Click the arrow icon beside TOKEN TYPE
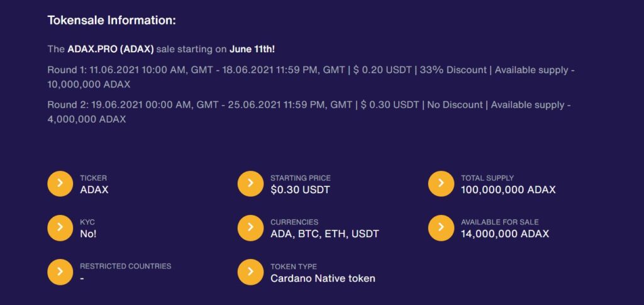The image size is (644, 305). point(250,272)
